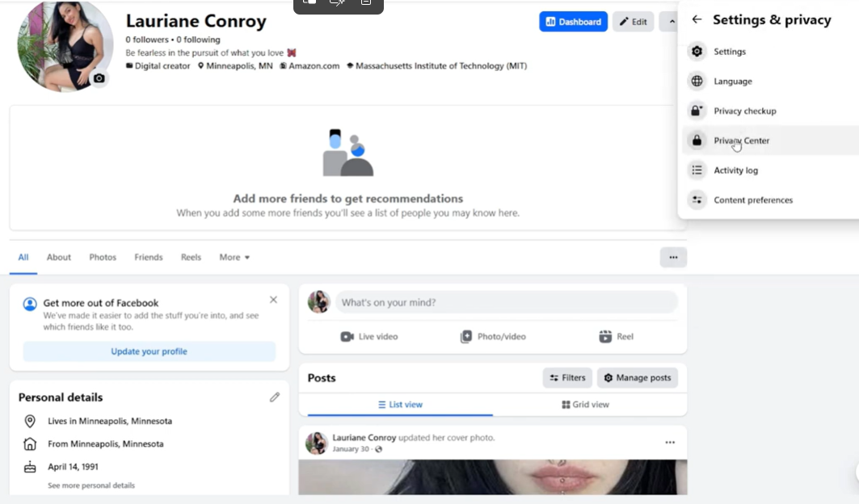This screenshot has height=504, width=859.
Task: Switch to the About tab
Action: 59,257
